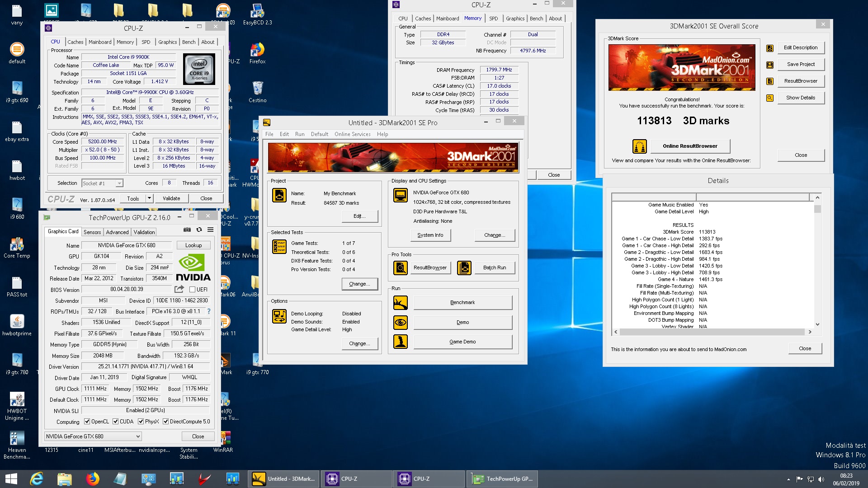Click the ResultBrowser magnifier icon in Pro Tools
This screenshot has height=488, width=868.
[400, 267]
